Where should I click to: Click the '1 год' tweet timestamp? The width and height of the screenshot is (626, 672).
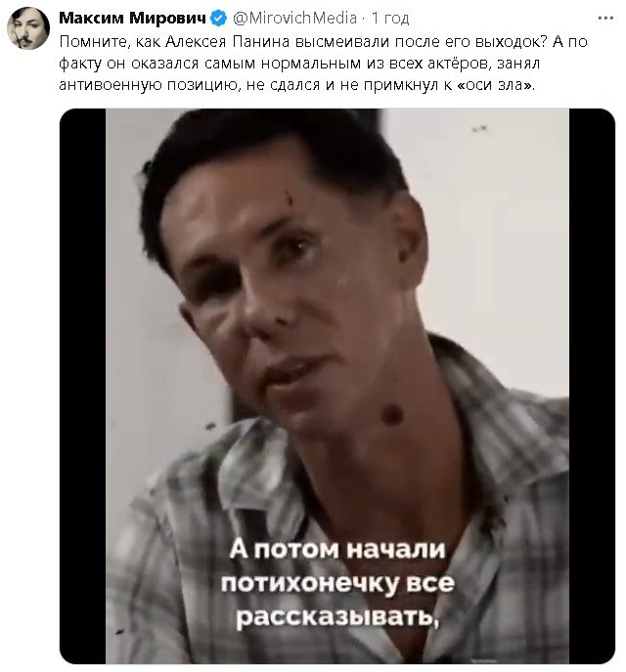click(390, 18)
